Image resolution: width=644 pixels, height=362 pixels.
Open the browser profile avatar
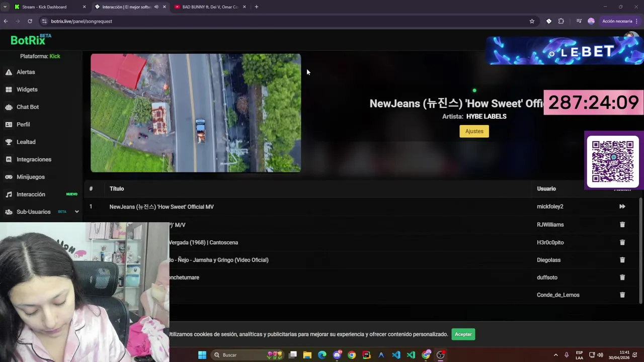coord(591,21)
